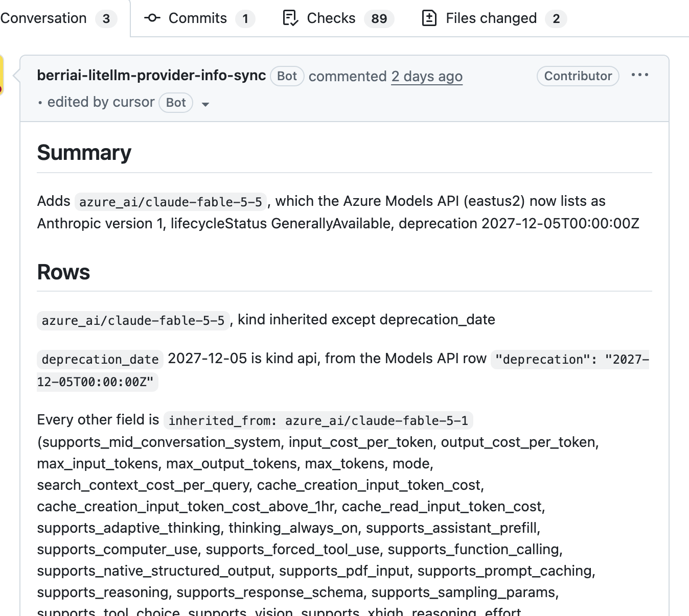Click the Checks count badge 89
Viewport: 689px width, 616px height.
379,19
